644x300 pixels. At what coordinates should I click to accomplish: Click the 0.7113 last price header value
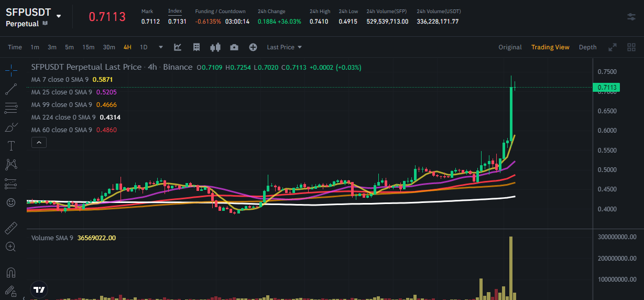(107, 17)
